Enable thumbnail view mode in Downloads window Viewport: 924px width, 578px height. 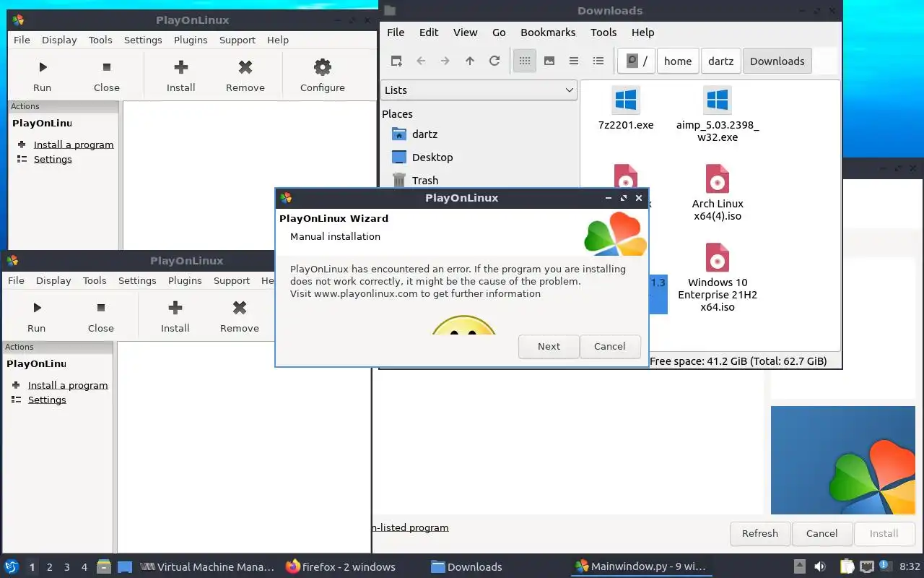coord(549,61)
